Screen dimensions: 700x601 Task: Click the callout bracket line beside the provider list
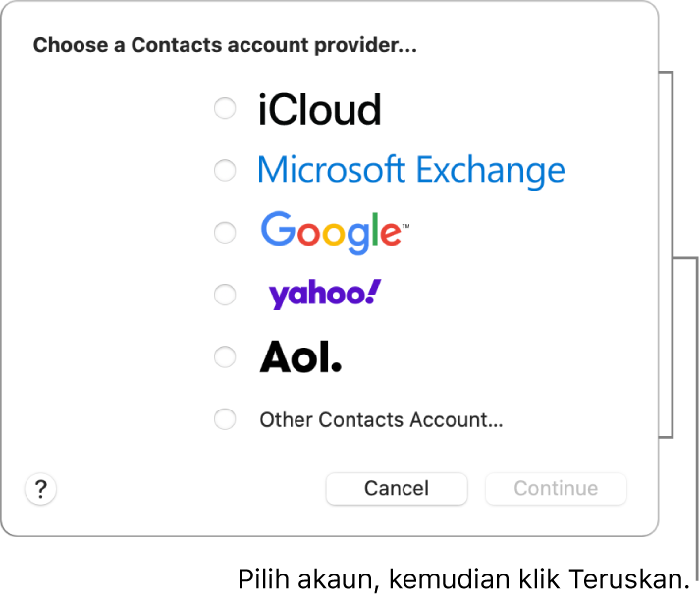pos(673,255)
